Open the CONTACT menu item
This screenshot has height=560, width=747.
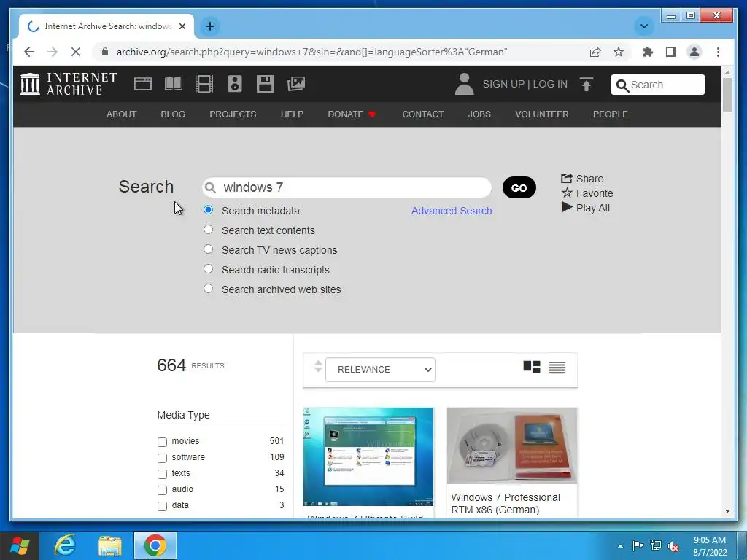422,114
